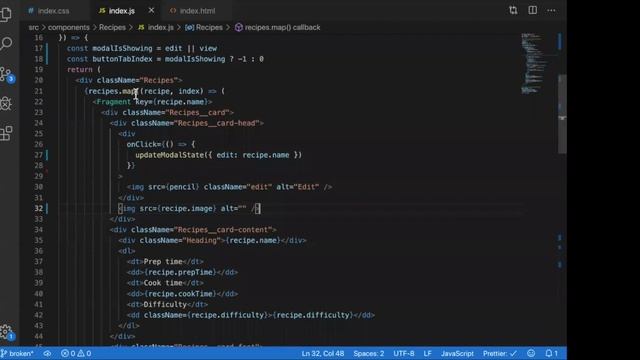
Task: Change indentation via Spaces: 2
Action: (369, 353)
